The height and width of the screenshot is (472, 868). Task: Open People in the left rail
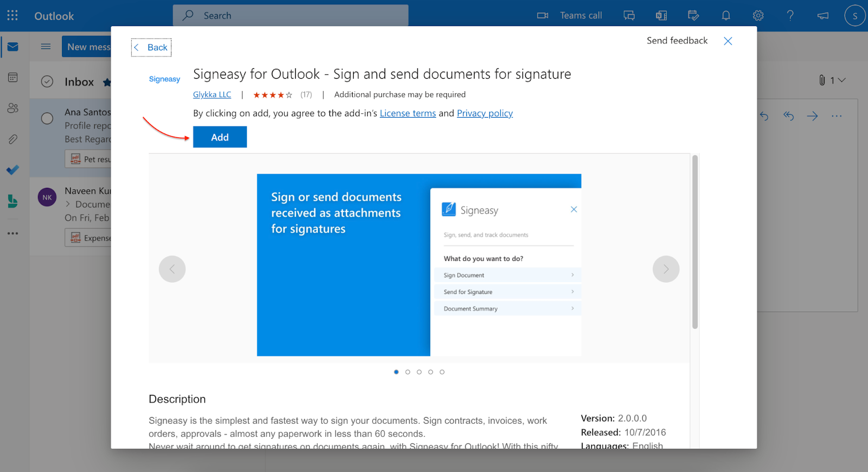tap(13, 109)
